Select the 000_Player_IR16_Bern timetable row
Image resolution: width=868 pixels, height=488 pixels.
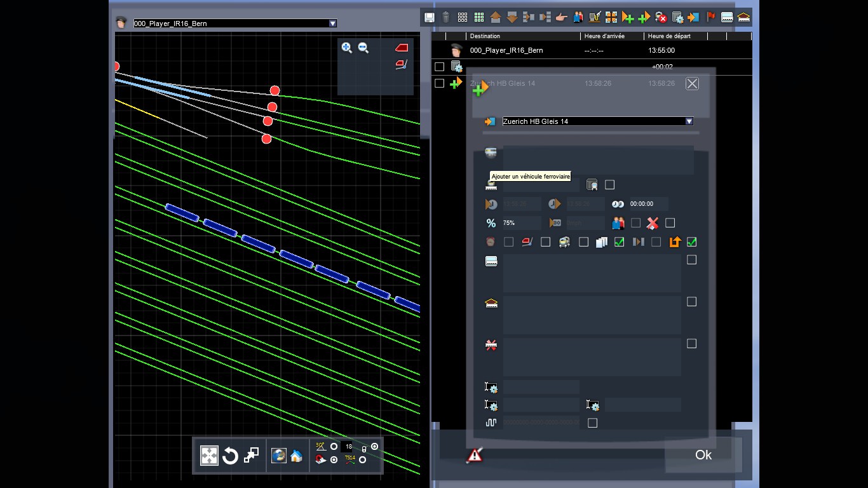[592, 50]
